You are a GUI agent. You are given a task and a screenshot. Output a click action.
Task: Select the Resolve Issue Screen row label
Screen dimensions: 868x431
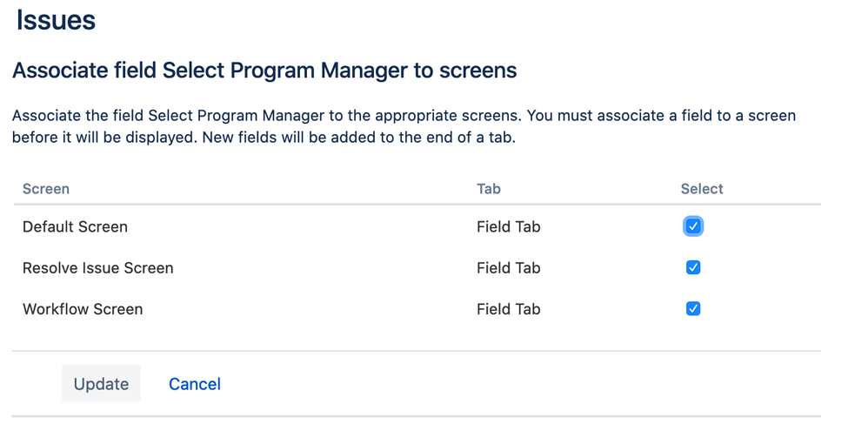98,268
